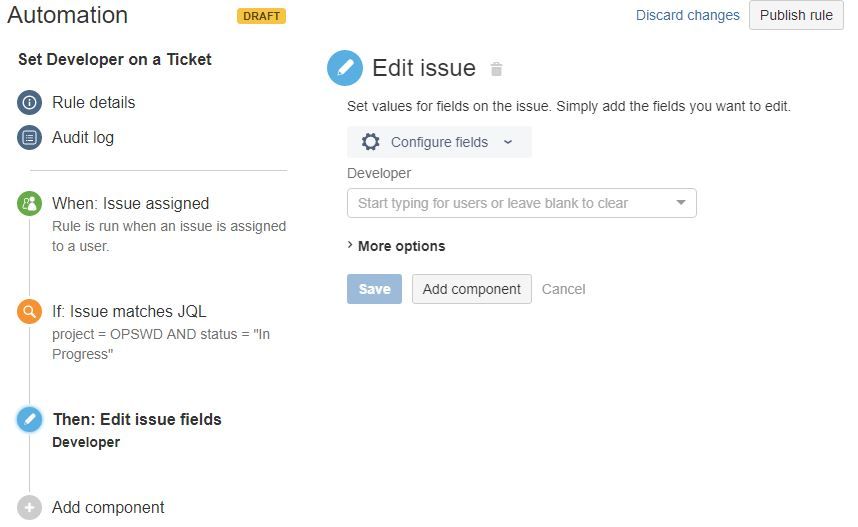Click the blue Save button
The width and height of the screenshot is (858, 527).
[374, 289]
